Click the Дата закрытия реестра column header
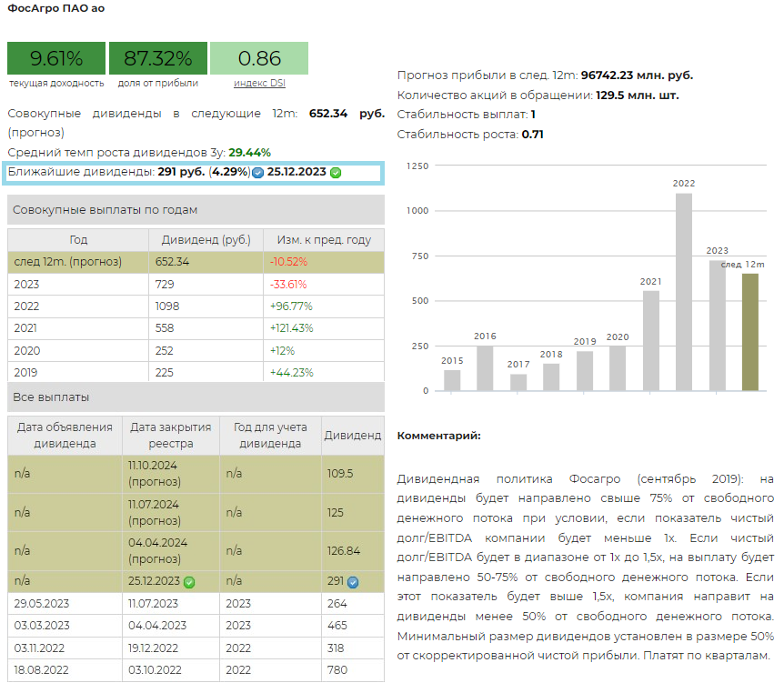Viewport: 784px width, 683px height. 171,436
